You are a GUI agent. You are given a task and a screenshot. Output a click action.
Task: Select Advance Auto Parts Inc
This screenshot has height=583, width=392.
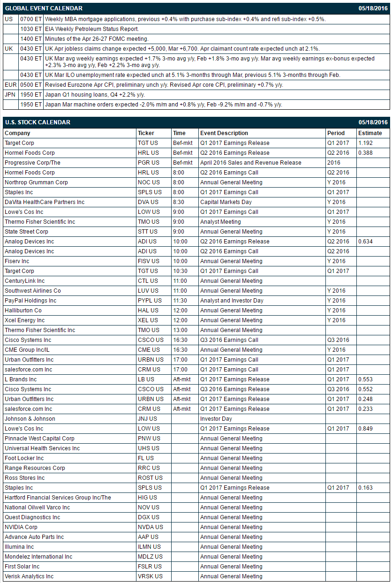[x=34, y=537]
